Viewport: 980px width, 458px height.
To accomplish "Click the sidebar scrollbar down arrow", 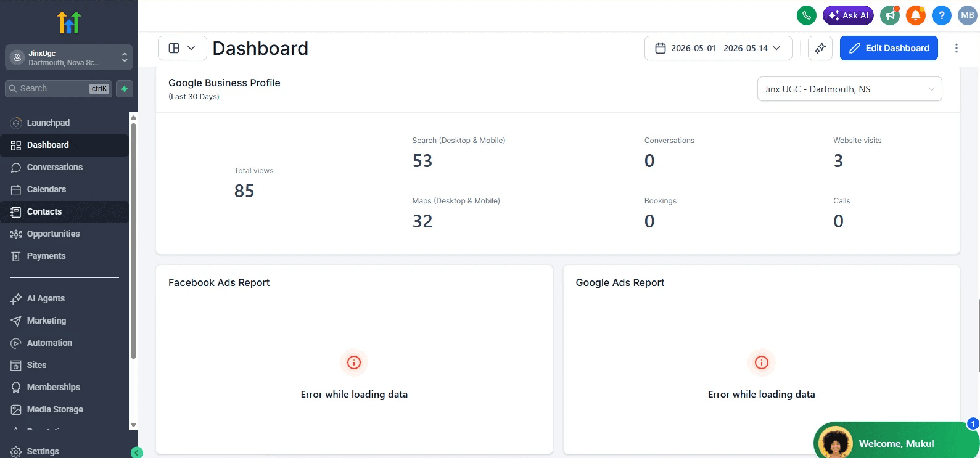I will 133,425.
